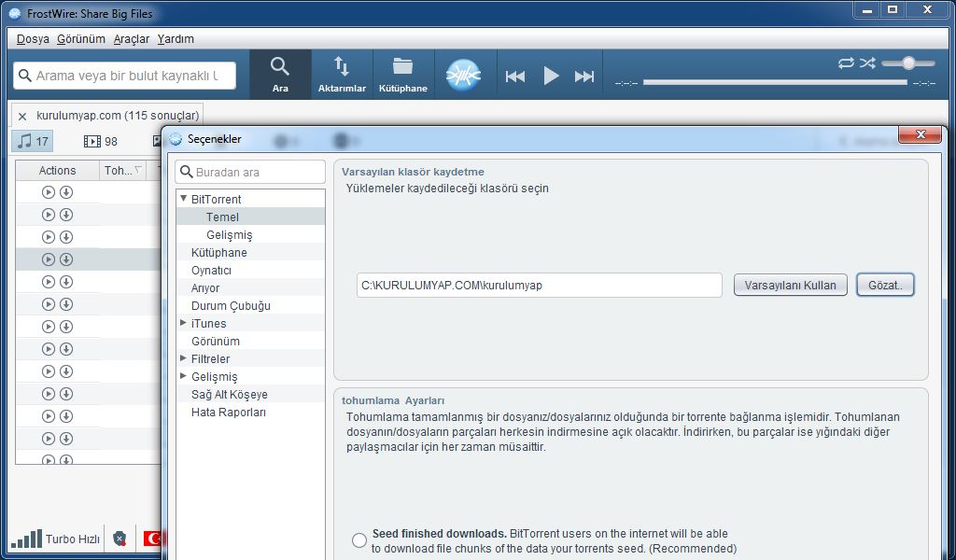Open the Kütüphane library view

click(403, 75)
